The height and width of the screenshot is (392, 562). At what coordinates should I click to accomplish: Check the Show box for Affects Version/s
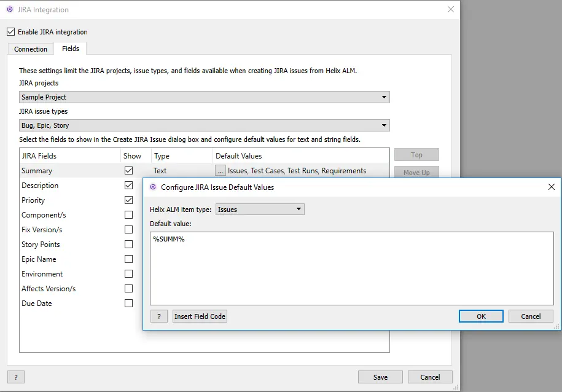point(128,288)
